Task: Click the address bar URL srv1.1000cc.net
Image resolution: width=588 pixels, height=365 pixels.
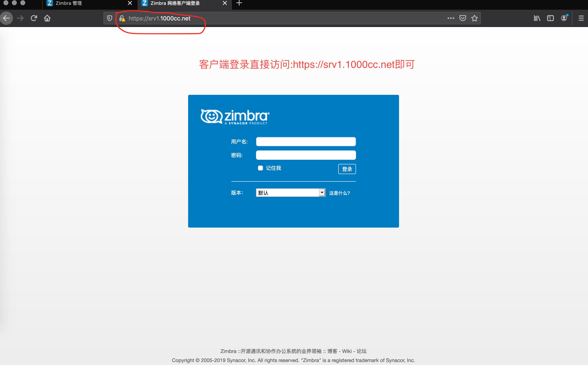Action: tap(159, 18)
